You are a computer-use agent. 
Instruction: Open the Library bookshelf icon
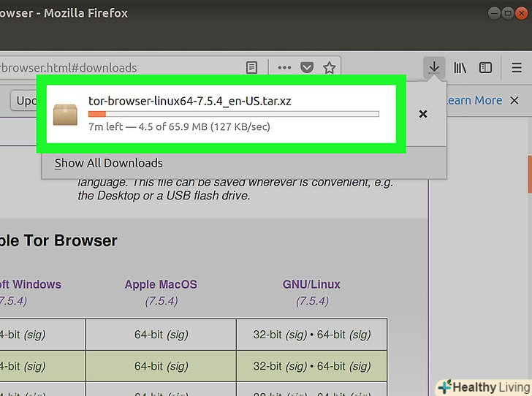pos(460,67)
